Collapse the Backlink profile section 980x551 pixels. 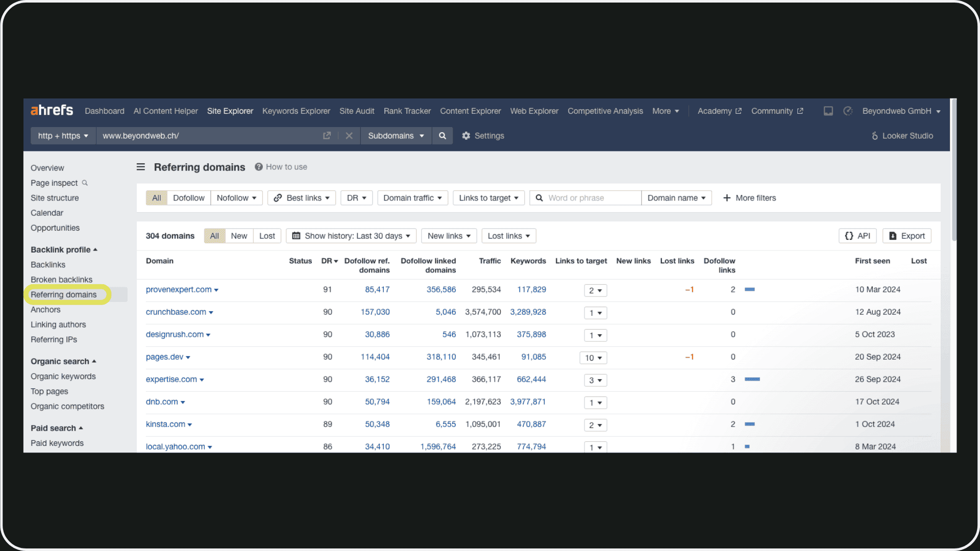pyautogui.click(x=64, y=249)
